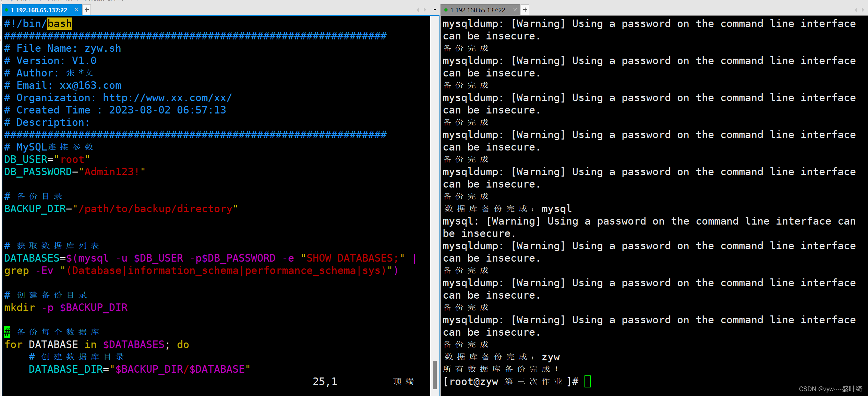Close the right 192.168.65.137:22 tab

[515, 10]
